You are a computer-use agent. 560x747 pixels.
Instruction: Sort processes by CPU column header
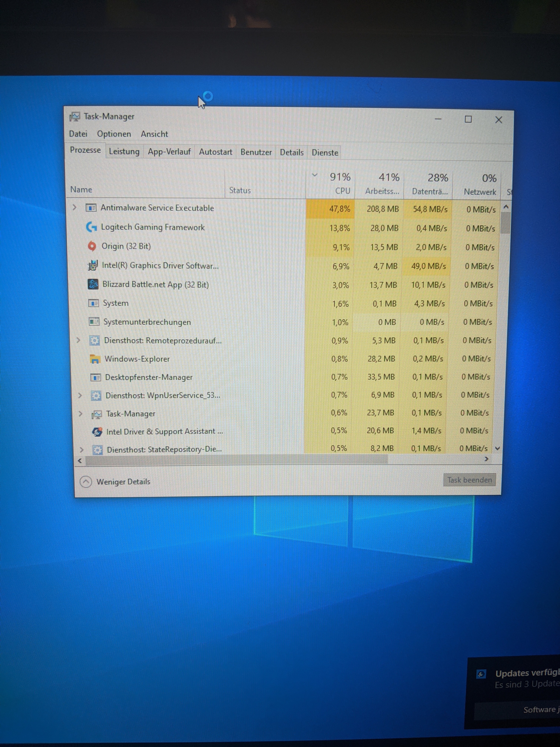(342, 191)
